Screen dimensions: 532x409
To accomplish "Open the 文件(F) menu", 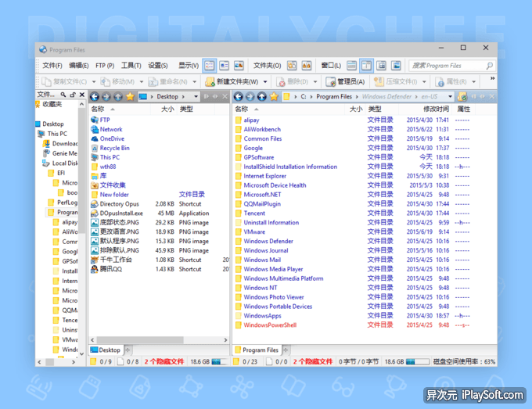I will 52,66.
